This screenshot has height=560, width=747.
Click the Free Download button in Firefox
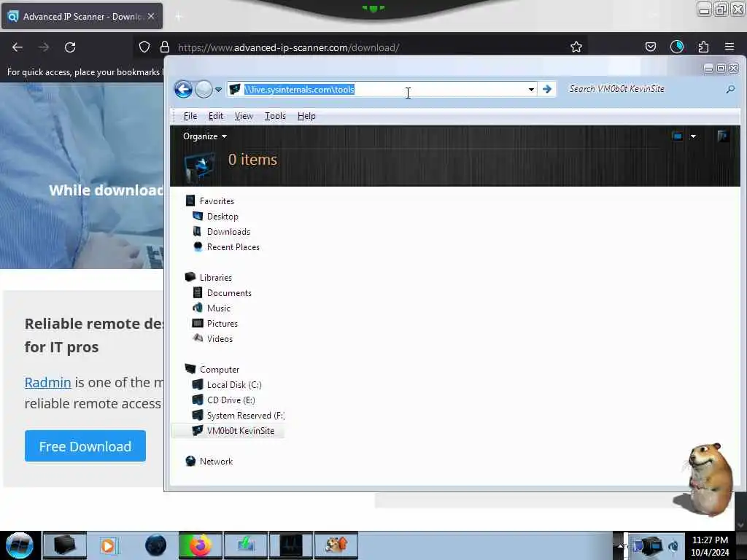(x=85, y=446)
